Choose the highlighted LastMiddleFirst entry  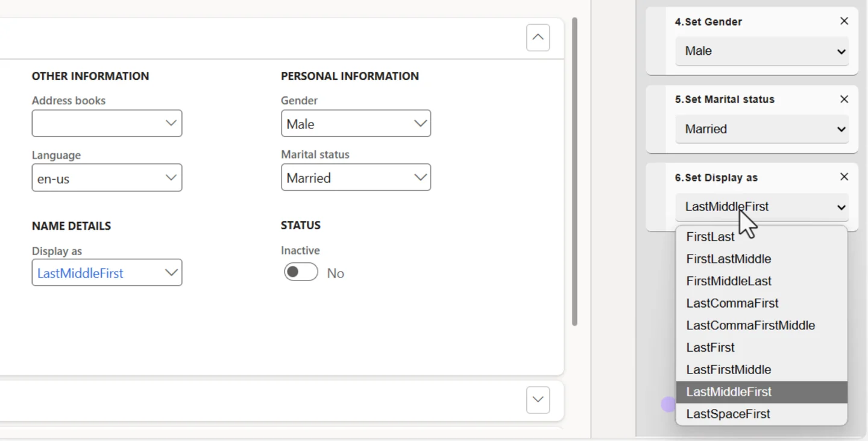[728, 392]
